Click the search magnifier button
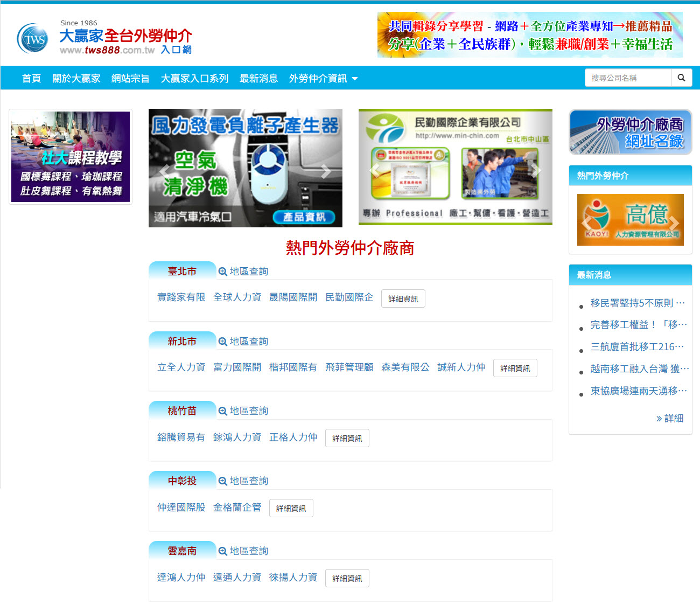The width and height of the screenshot is (700, 604). point(681,78)
